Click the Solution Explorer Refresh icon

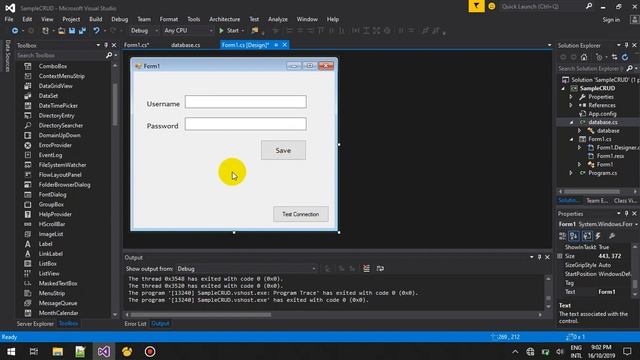point(625,57)
